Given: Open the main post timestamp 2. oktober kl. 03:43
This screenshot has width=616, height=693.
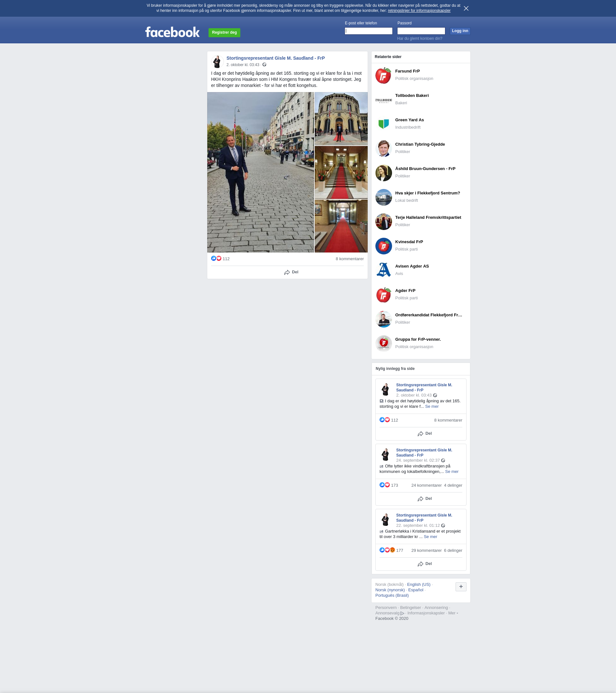Looking at the screenshot, I should (243, 65).
